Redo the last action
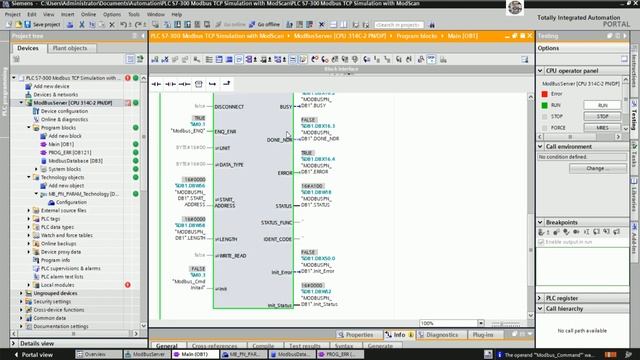 [139, 24]
